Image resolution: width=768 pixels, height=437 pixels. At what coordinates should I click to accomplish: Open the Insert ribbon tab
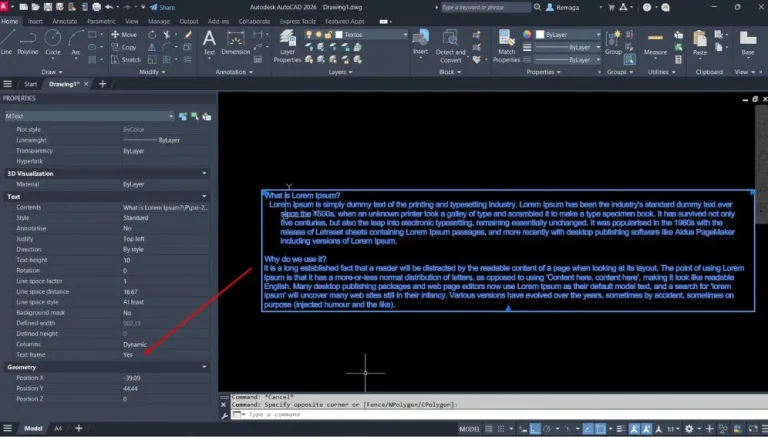click(35, 22)
